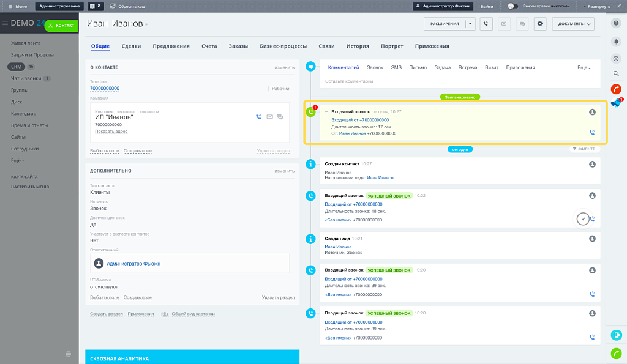Click the red phone dialer icon
The image size is (627, 364).
pyautogui.click(x=616, y=89)
